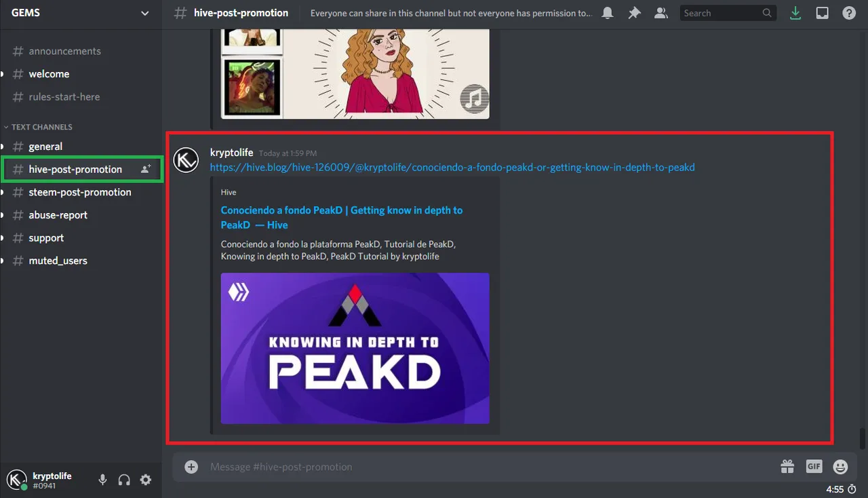Click the hash icon of the header channel name
The width and height of the screenshot is (868, 498).
click(180, 13)
